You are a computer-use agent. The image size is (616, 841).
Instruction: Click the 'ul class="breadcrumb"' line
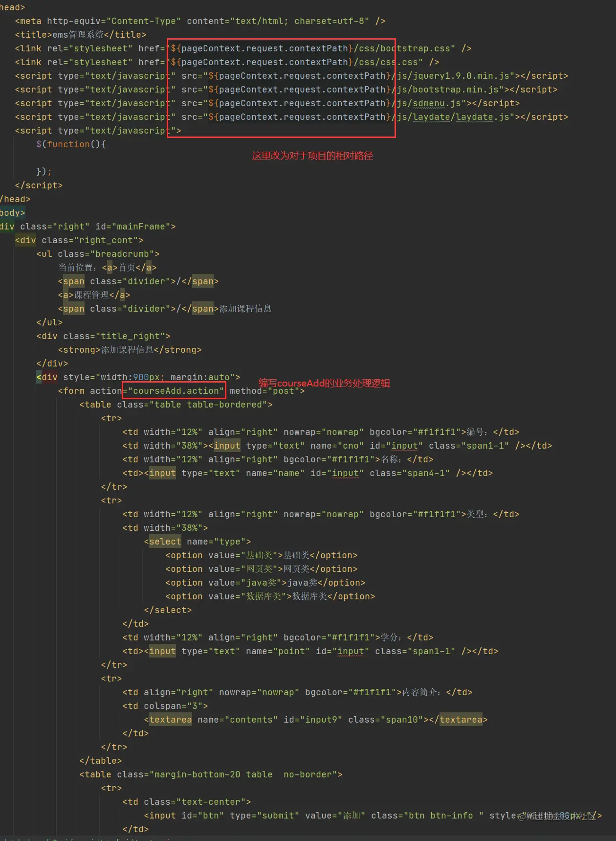click(x=98, y=254)
